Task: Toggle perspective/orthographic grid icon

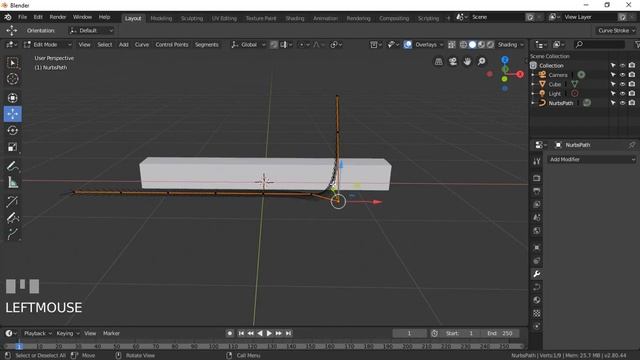Action: click(438, 62)
